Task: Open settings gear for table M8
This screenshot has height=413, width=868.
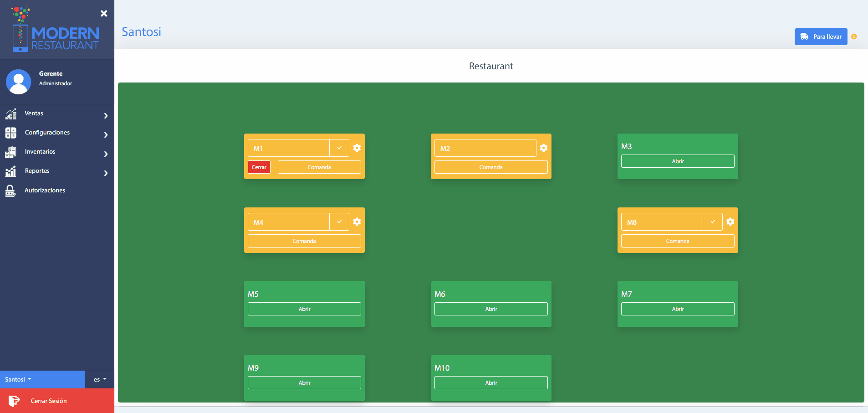Action: (730, 222)
